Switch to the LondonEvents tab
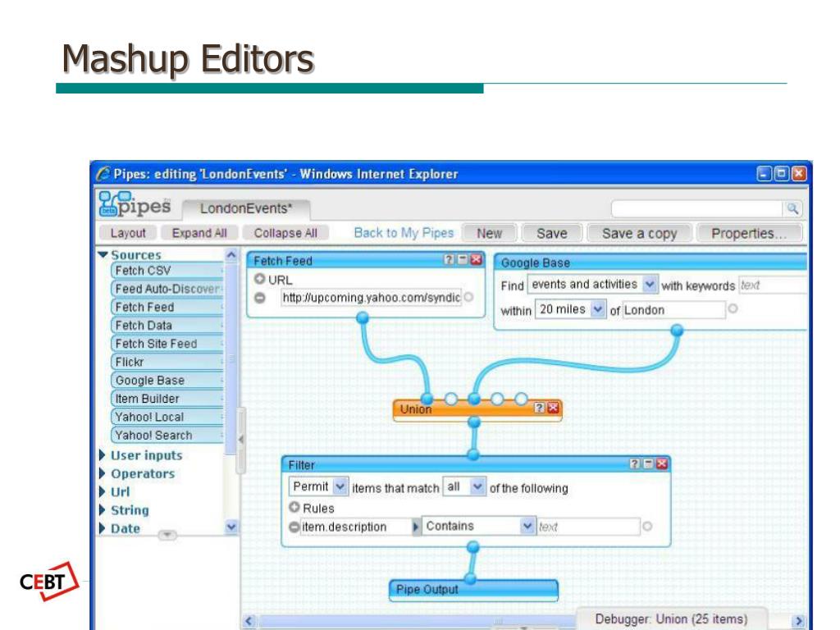840x630 pixels. pyautogui.click(x=246, y=208)
